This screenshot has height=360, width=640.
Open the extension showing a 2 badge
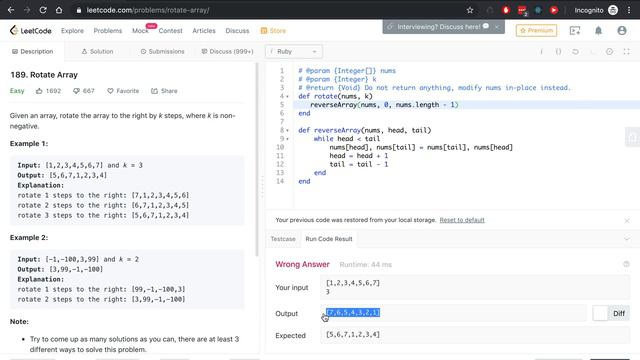click(522, 11)
